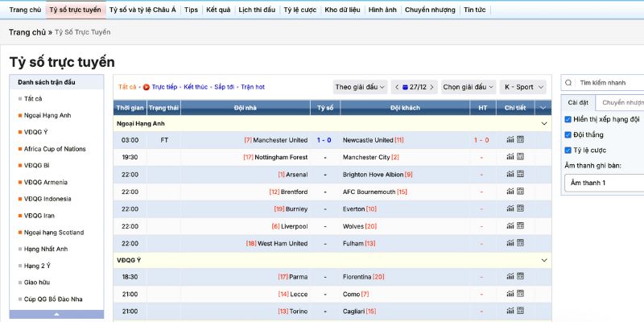Uncheck 'Hiển thị xếp hạng đội' checkbox

coord(568,119)
